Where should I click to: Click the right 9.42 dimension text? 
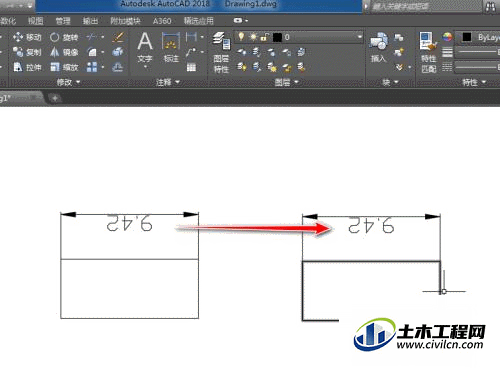tap(371, 225)
